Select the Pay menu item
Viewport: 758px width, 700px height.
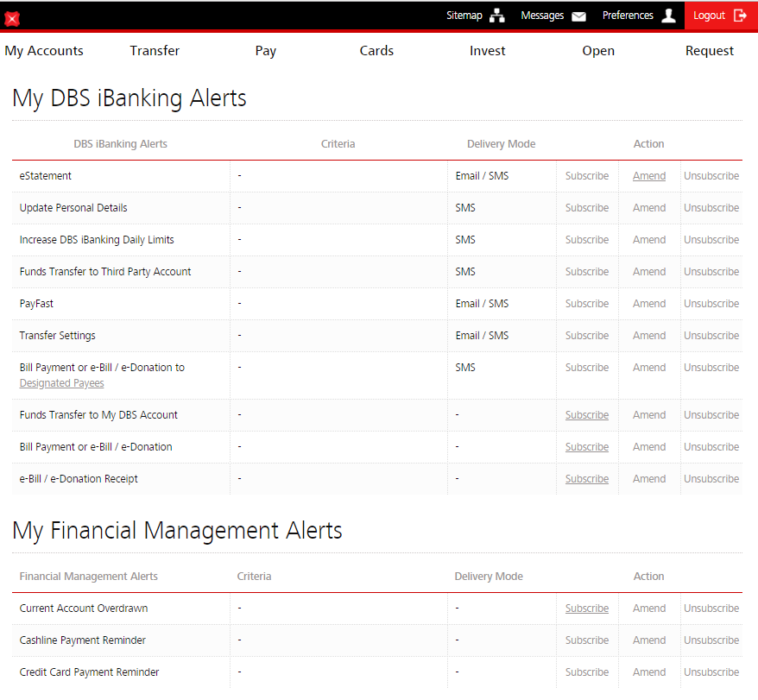[x=266, y=51]
